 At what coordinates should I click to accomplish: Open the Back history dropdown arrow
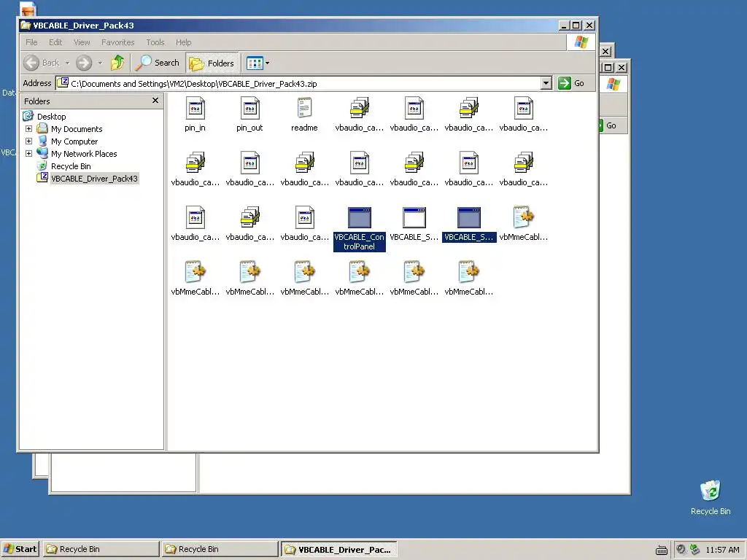click(x=67, y=63)
